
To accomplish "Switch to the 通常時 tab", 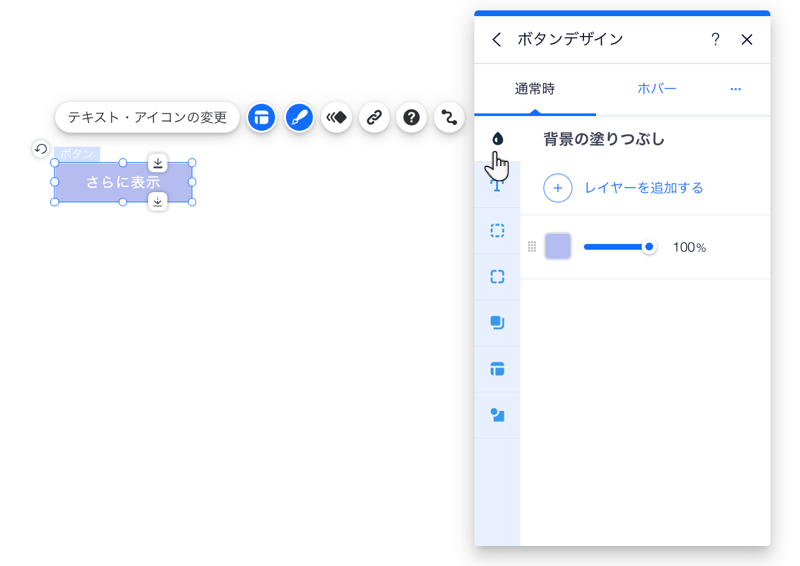I will tap(535, 89).
